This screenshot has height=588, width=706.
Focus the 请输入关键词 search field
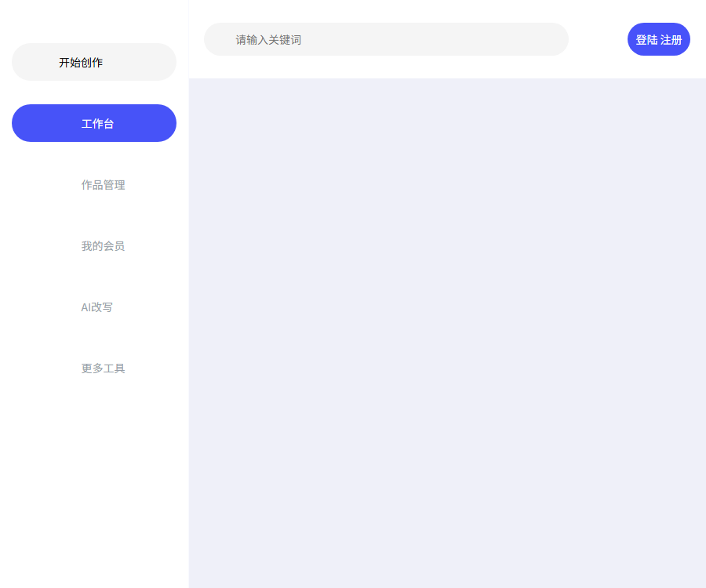(x=386, y=39)
